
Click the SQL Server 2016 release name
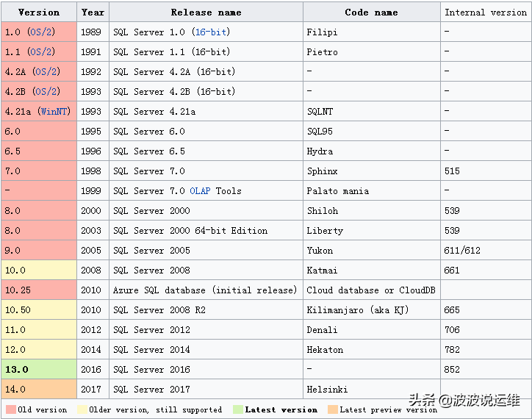(151, 370)
